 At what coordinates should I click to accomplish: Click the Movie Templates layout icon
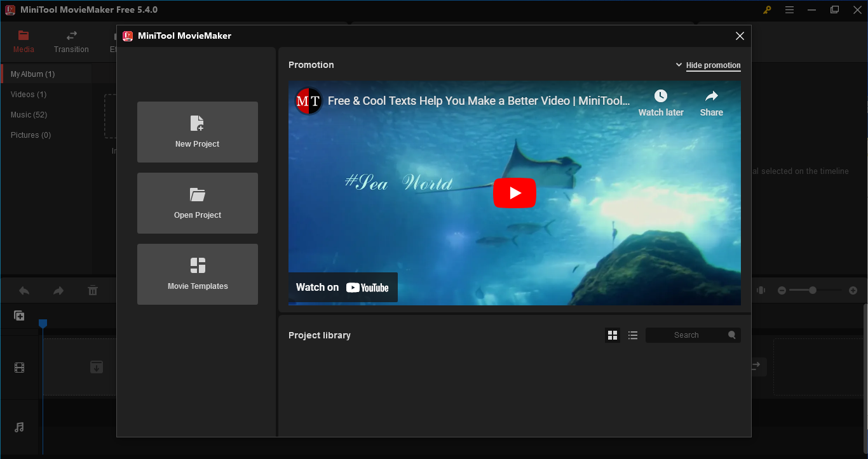click(x=198, y=265)
